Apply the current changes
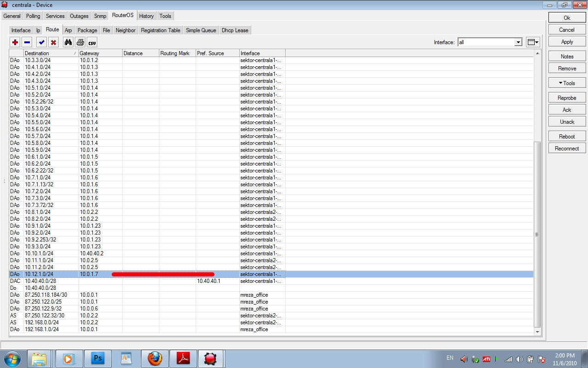Image resolution: width=588 pixels, height=368 pixels. (566, 41)
